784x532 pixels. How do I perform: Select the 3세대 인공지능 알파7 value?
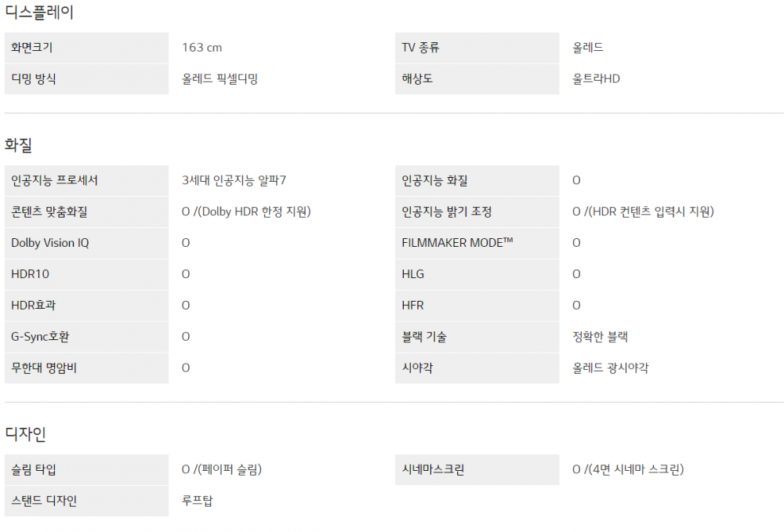click(234, 180)
